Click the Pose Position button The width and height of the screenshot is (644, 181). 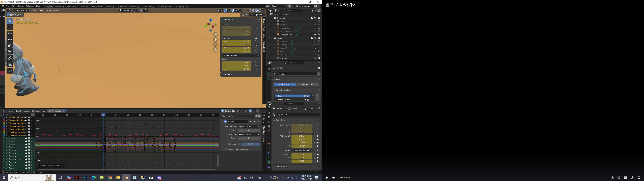[x=285, y=84]
